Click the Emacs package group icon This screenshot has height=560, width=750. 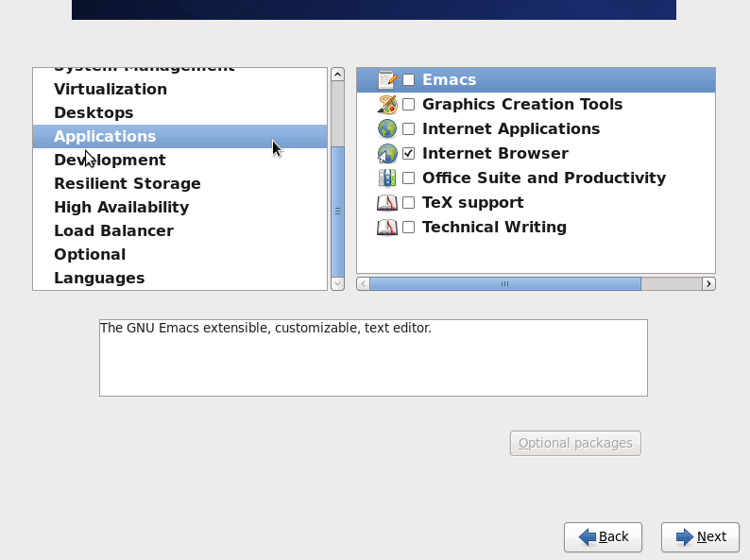coord(387,80)
